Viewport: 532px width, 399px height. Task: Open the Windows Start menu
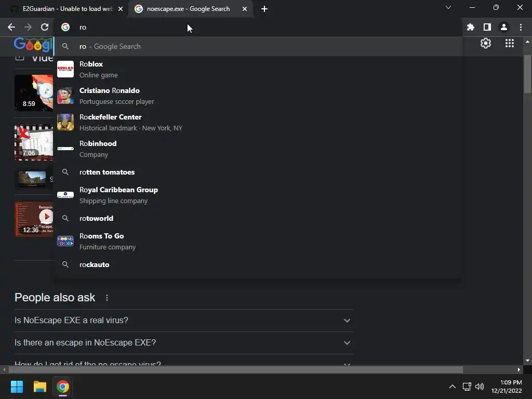click(17, 387)
